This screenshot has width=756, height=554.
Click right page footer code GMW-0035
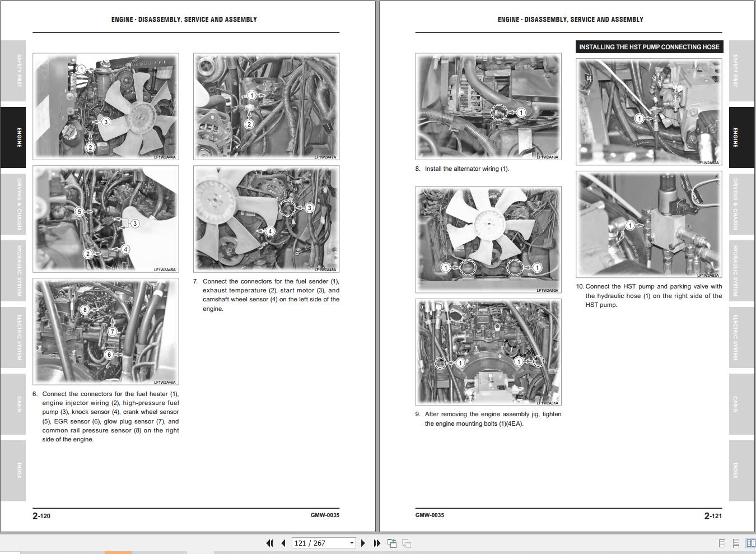point(430,515)
